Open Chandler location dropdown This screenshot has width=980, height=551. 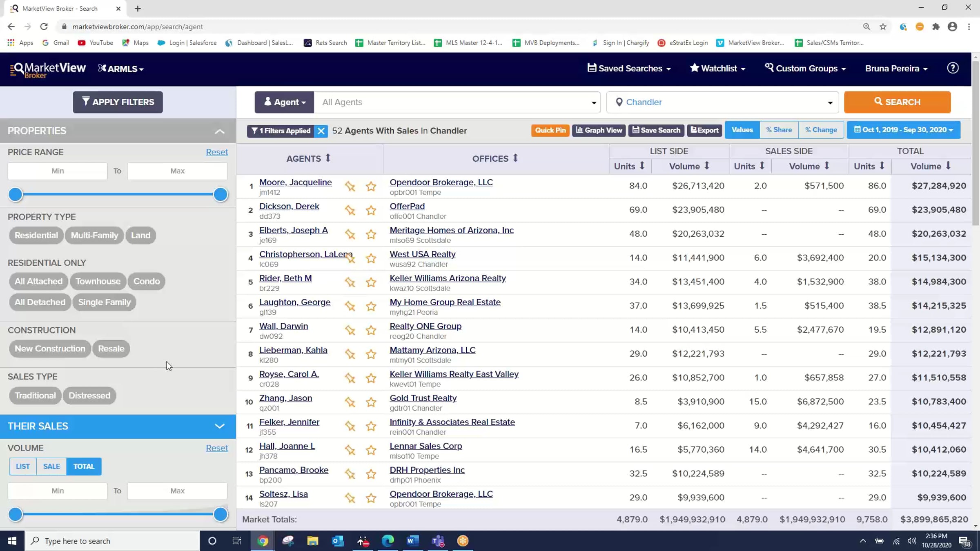(x=722, y=102)
